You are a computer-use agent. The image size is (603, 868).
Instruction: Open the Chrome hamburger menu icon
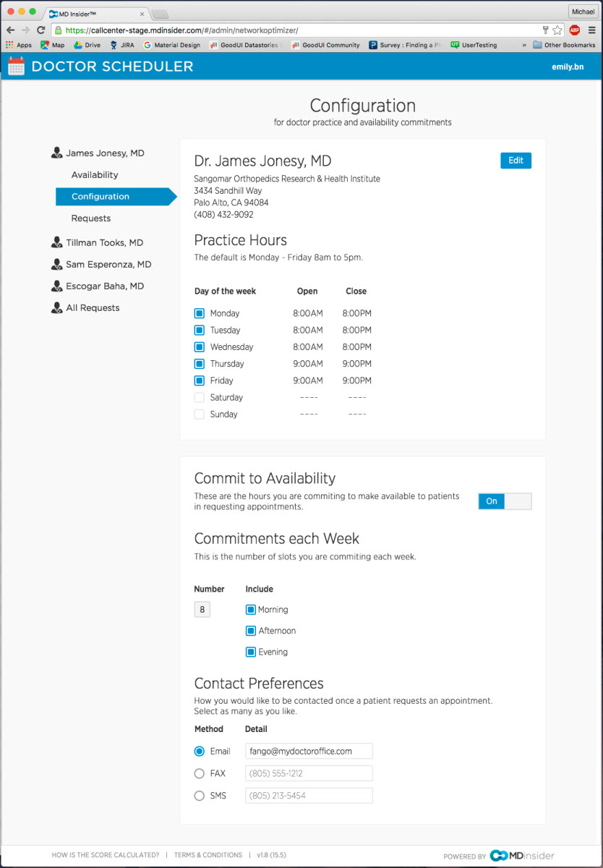pos(591,30)
